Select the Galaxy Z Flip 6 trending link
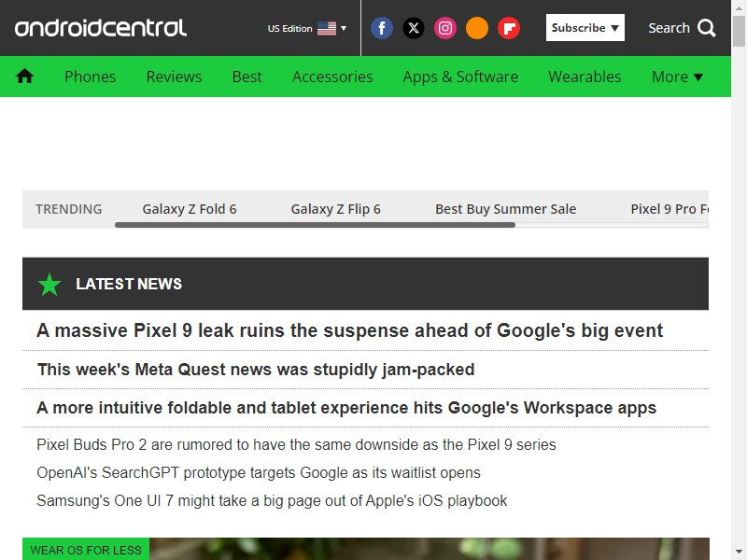Viewport: 747px width, 560px height. (335, 209)
